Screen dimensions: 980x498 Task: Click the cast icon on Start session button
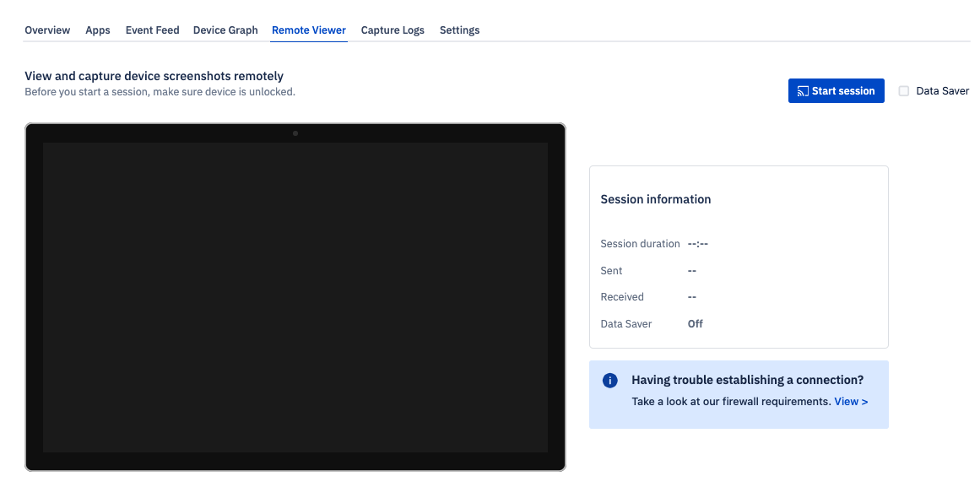(x=800, y=90)
